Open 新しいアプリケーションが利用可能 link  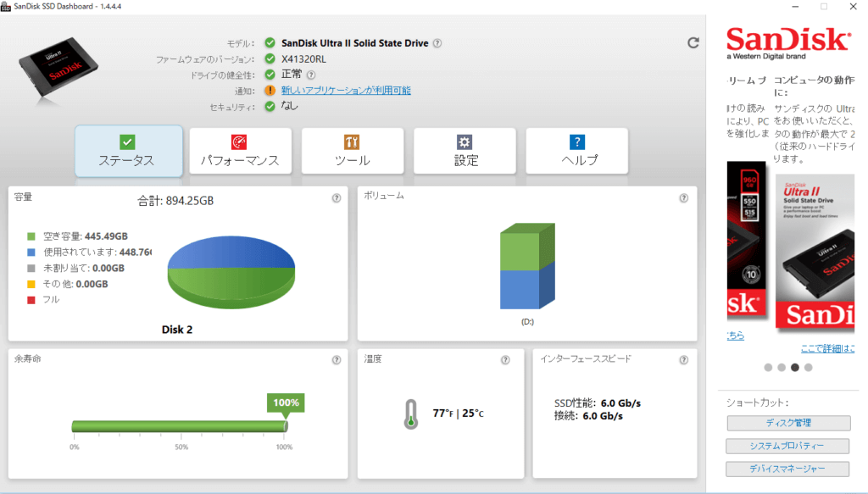(x=346, y=90)
